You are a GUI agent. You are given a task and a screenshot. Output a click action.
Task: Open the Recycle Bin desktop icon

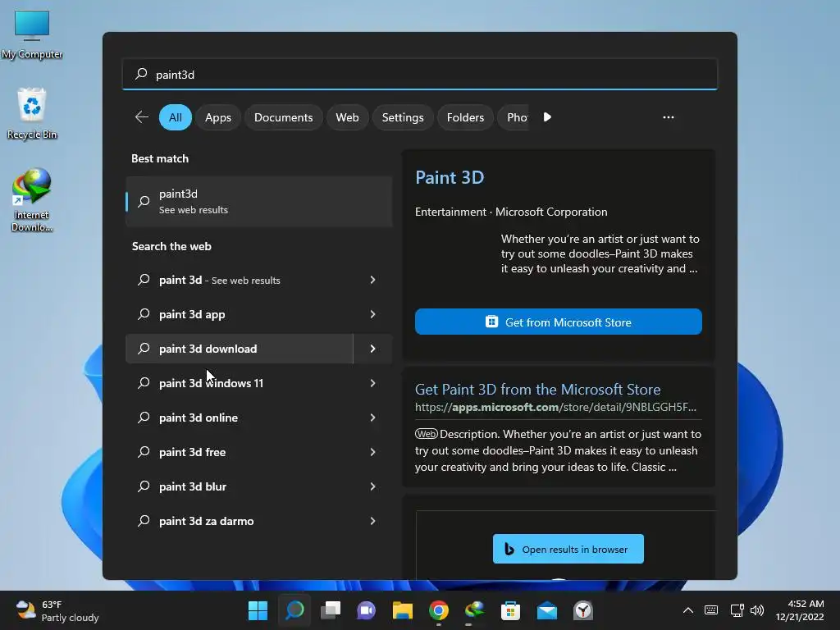pos(32,114)
